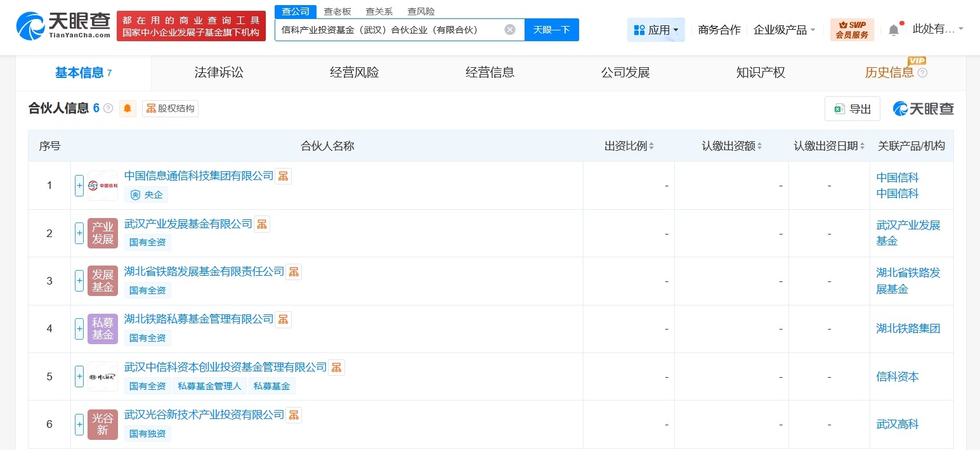This screenshot has height=450, width=980.
Task: Click the Excel icon on the 导出 button
Action: click(x=839, y=108)
